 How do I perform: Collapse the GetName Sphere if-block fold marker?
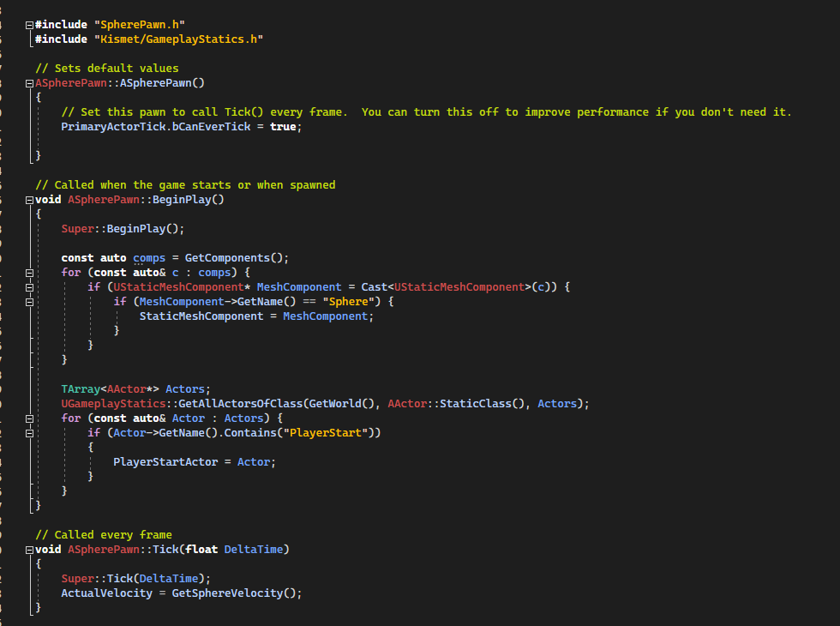click(29, 302)
